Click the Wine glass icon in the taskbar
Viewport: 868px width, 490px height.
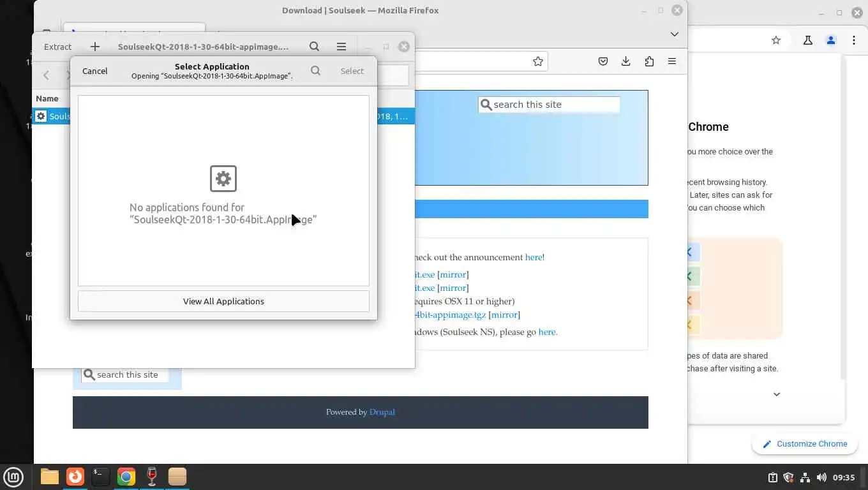coord(151,477)
